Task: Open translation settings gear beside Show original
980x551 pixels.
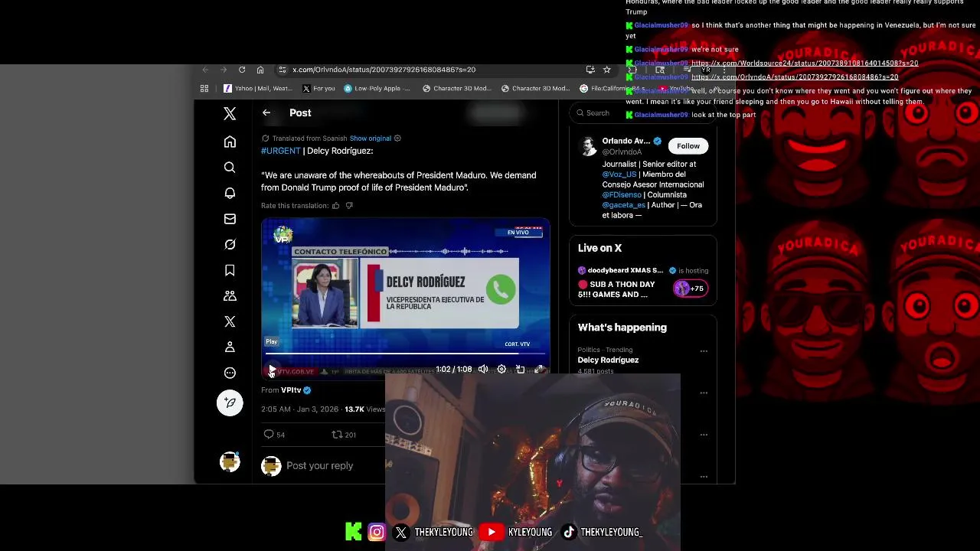Action: tap(397, 139)
